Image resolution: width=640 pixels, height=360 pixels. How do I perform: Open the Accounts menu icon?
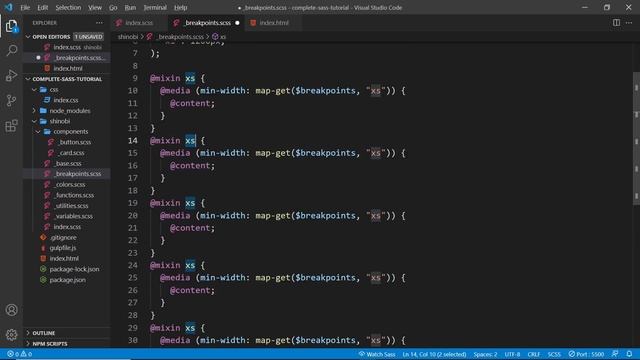coord(11,310)
